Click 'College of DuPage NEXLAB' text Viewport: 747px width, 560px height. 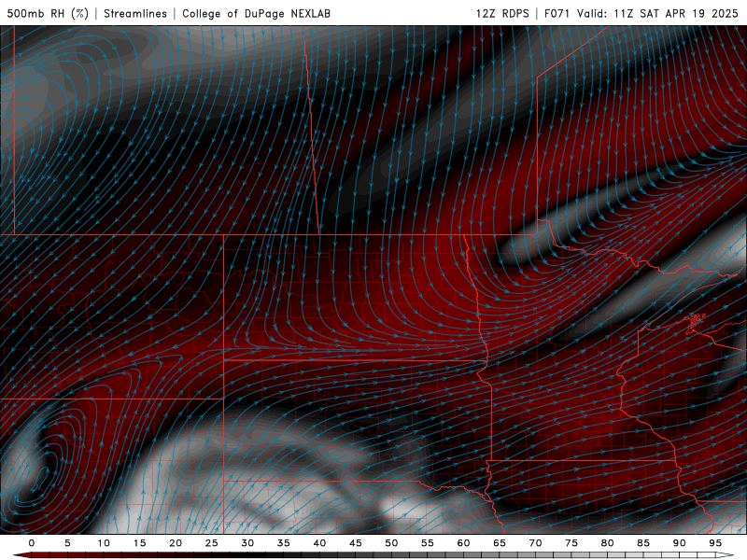(256, 13)
